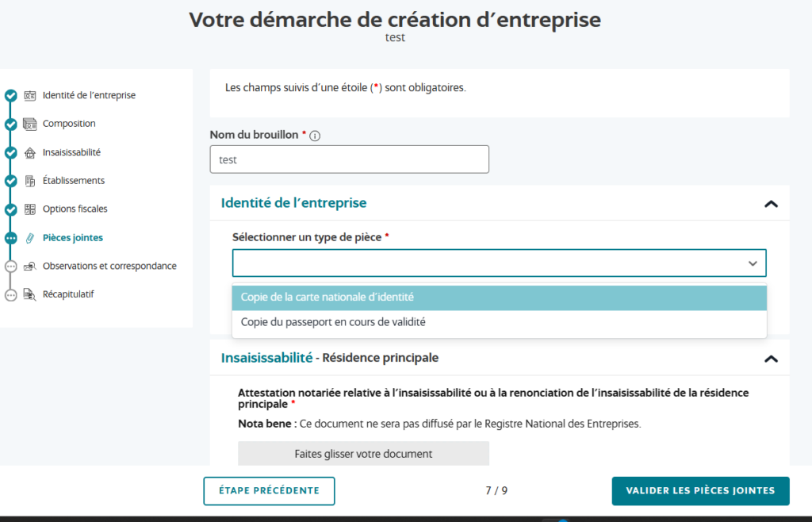Click the pending marker for Observations et correspondance

pyautogui.click(x=11, y=267)
